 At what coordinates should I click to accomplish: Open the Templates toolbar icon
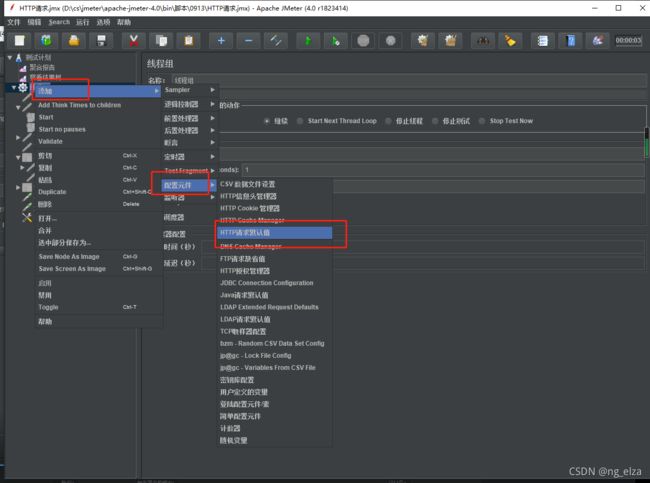point(46,41)
